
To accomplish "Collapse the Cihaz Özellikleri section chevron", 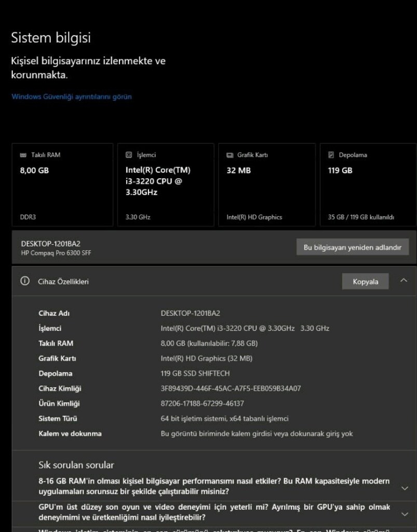I will pos(403,281).
